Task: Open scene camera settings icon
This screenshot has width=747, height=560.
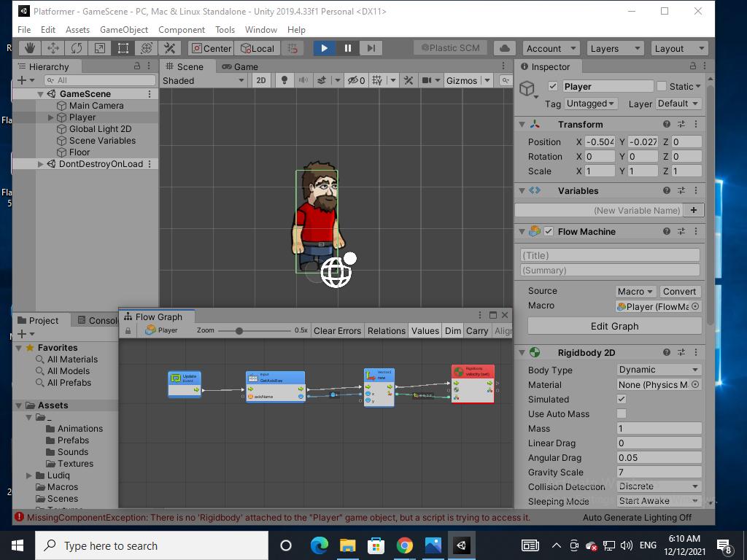Action: click(427, 80)
